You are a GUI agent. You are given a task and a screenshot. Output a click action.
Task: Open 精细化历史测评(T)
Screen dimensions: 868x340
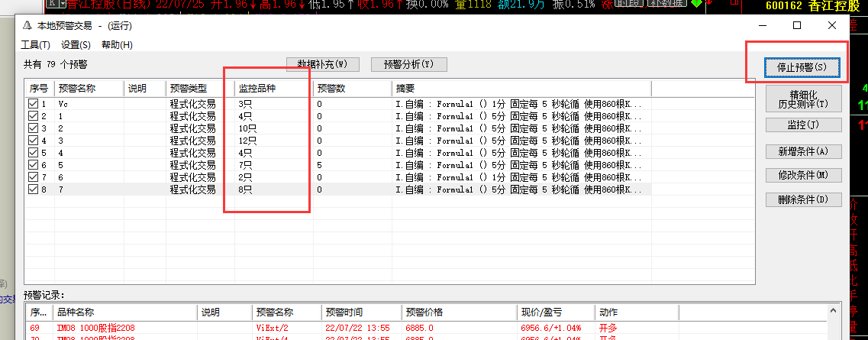[x=804, y=99]
